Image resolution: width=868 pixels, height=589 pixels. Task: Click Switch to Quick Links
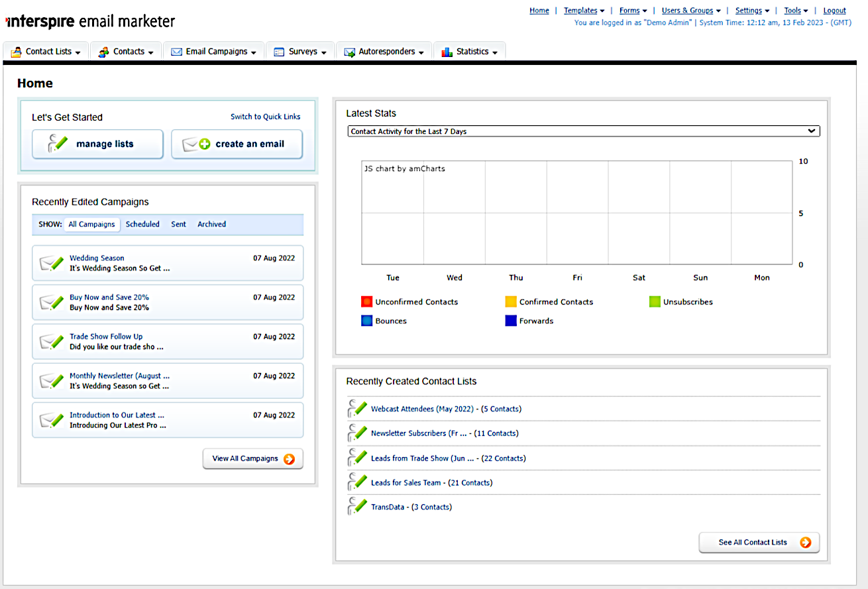tap(266, 117)
